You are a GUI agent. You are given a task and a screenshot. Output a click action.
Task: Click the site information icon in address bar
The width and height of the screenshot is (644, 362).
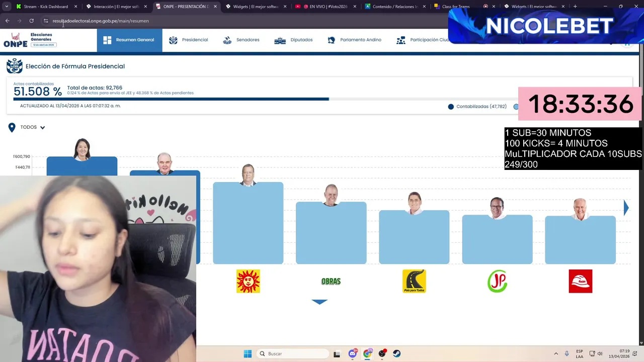point(46,21)
